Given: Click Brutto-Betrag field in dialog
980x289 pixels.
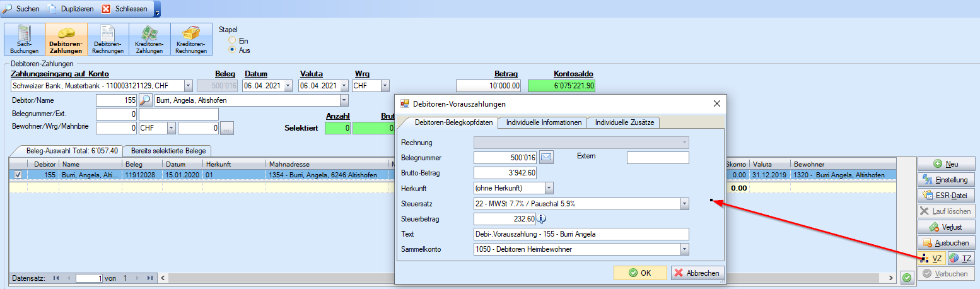Looking at the screenshot, I should tap(505, 173).
